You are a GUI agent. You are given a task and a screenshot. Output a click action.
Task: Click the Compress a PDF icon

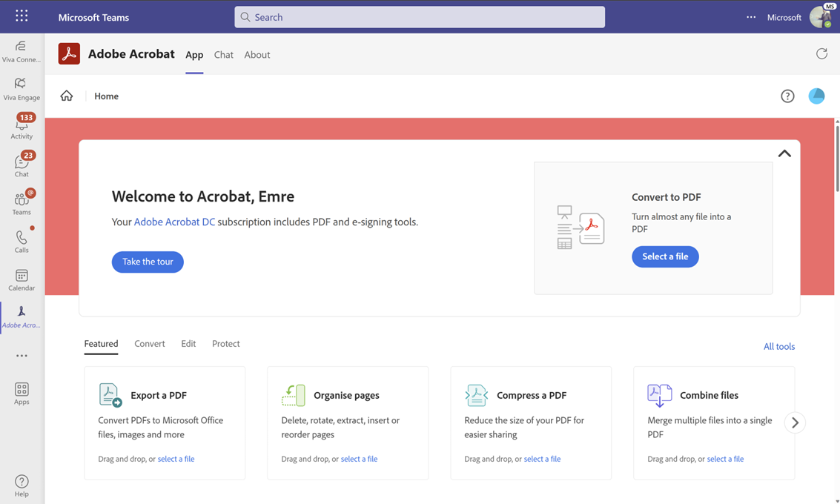[476, 395]
